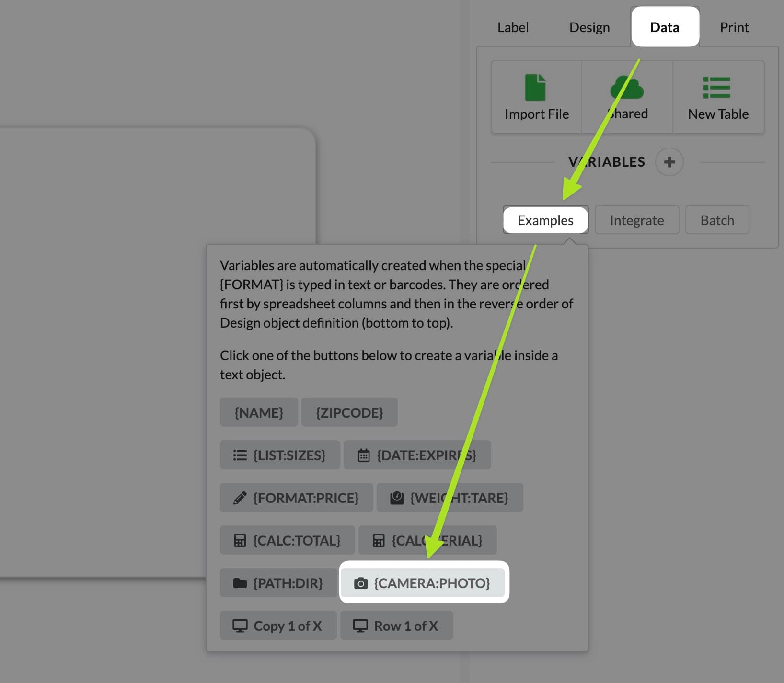This screenshot has width=784, height=683.
Task: Click the Import File green document icon
Action: 535,88
